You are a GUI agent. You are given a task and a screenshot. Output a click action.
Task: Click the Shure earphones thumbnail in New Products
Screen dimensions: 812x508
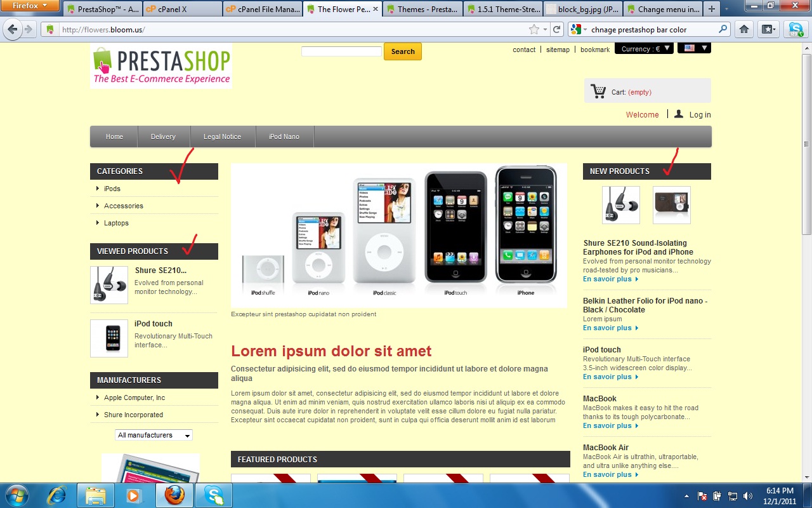click(620, 205)
